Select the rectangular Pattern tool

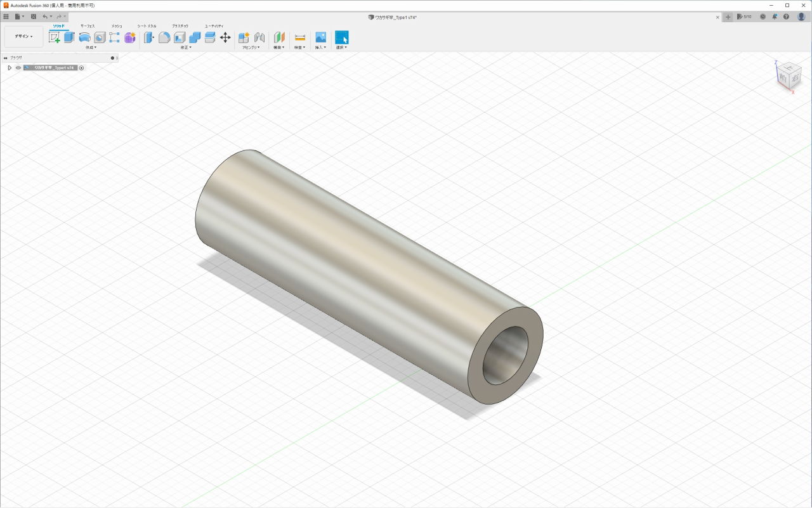tap(114, 37)
